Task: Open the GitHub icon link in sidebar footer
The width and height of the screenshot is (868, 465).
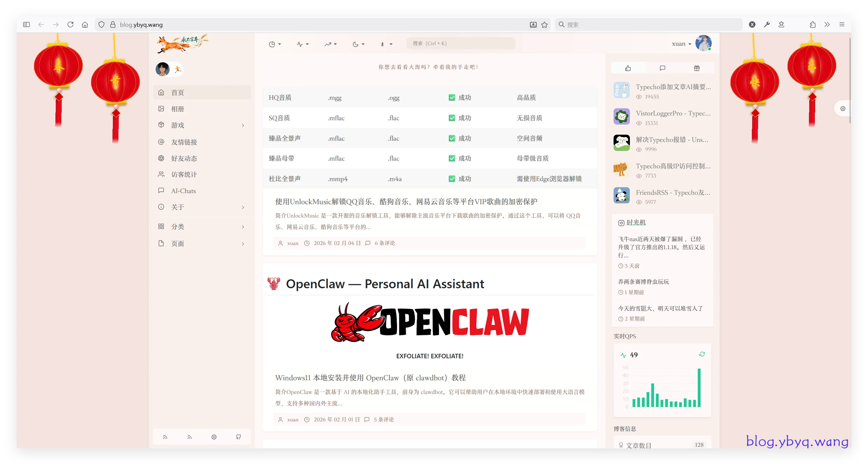Action: 238,437
